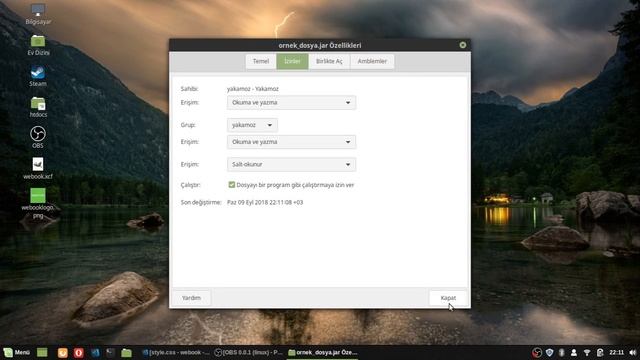Launch Steam from the desktop
Viewport: 640px width, 360px height.
coord(38,76)
